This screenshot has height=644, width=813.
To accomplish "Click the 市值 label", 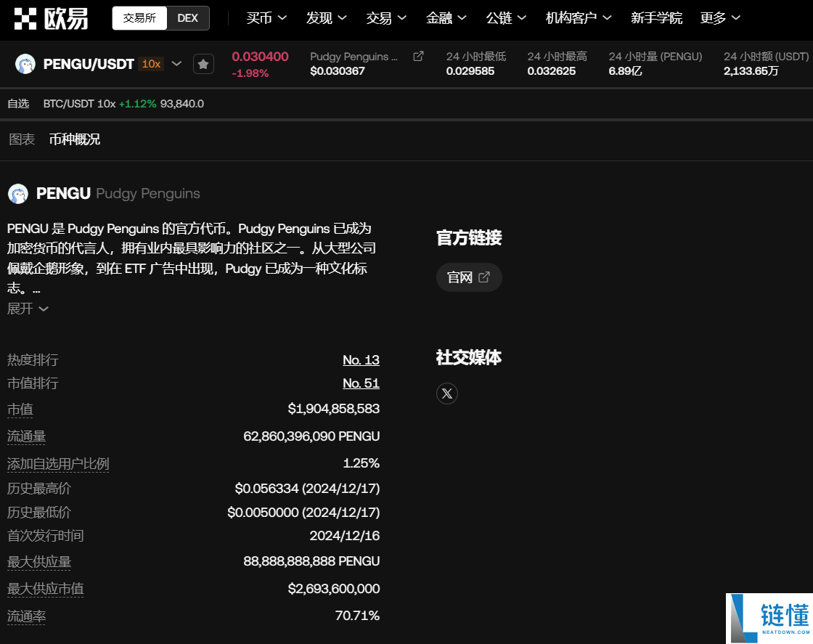I will click(20, 409).
